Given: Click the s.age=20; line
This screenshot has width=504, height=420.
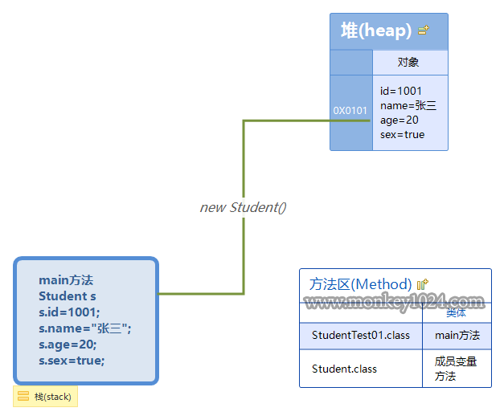Looking at the screenshot, I should coord(68,345).
